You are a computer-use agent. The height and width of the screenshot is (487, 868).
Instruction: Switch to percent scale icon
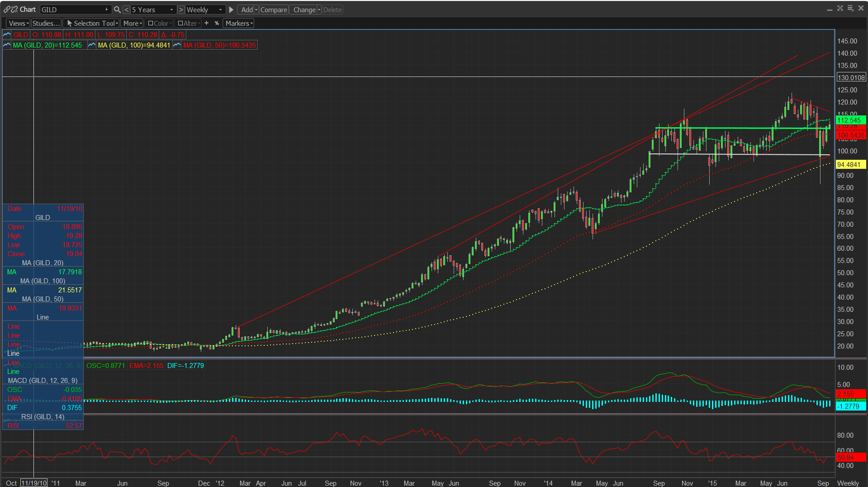point(217,23)
